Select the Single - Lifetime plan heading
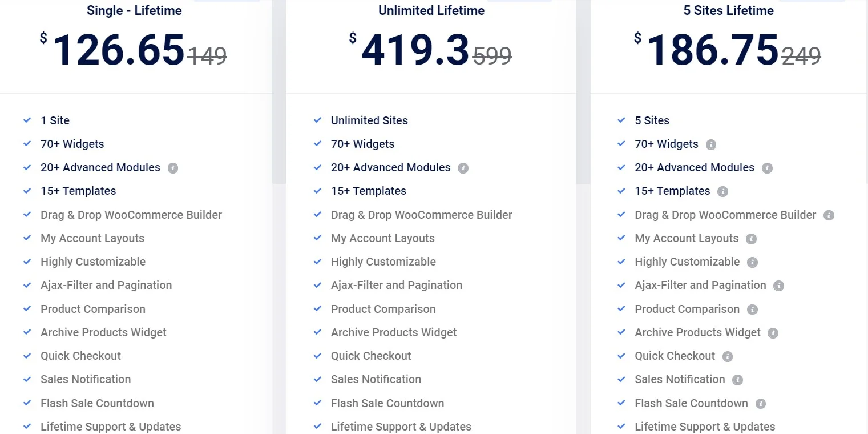This screenshot has height=434, width=868. (135, 10)
